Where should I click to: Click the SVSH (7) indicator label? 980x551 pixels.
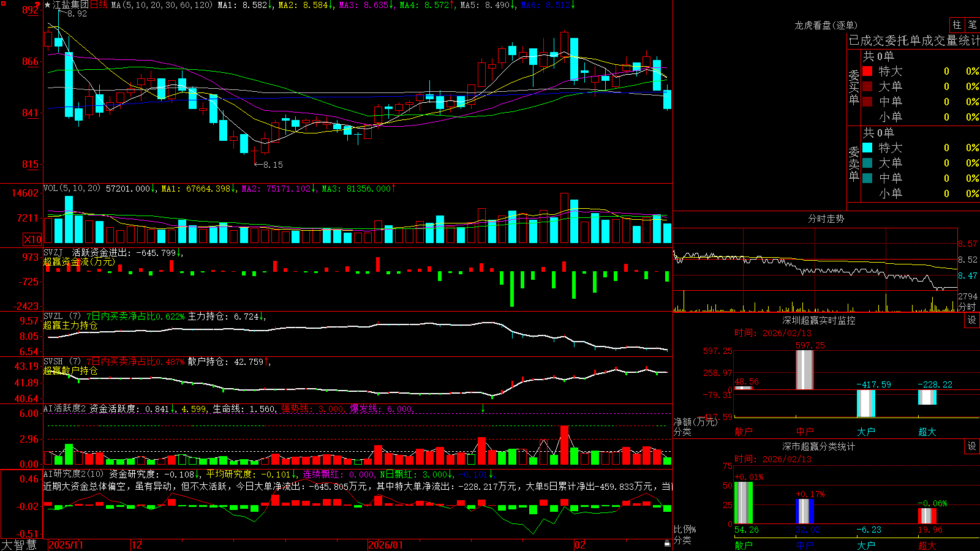(62, 362)
